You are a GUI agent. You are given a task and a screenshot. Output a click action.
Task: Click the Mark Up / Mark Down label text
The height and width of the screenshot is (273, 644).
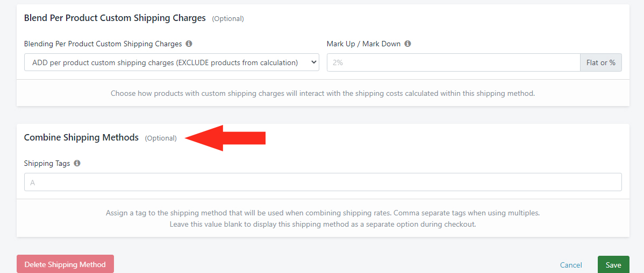(363, 44)
